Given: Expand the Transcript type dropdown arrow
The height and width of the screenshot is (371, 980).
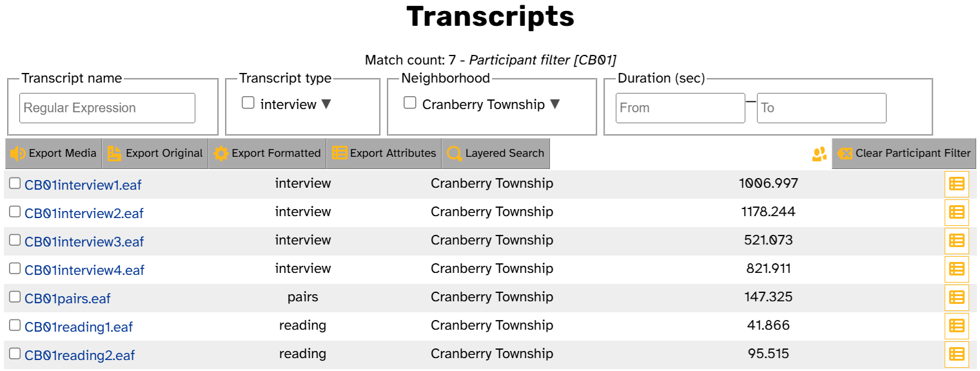Looking at the screenshot, I should click(x=326, y=104).
